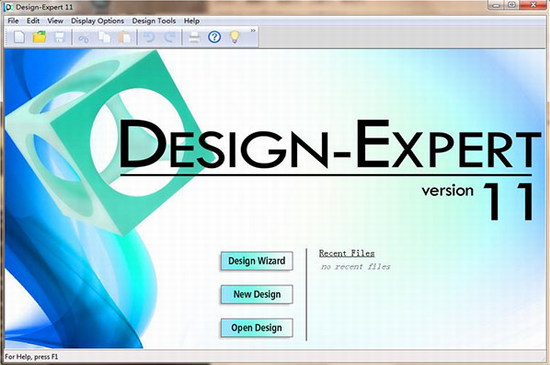550x365 pixels.
Task: Click the Print toolbar icon
Action: (194, 37)
